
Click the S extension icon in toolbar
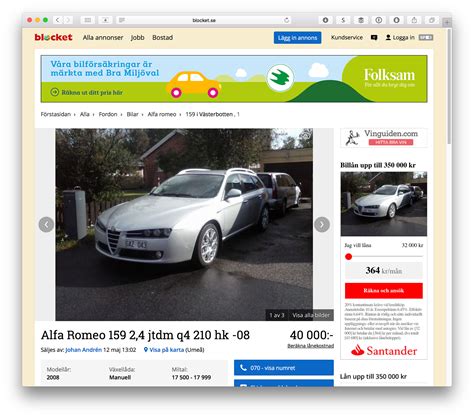(x=343, y=20)
